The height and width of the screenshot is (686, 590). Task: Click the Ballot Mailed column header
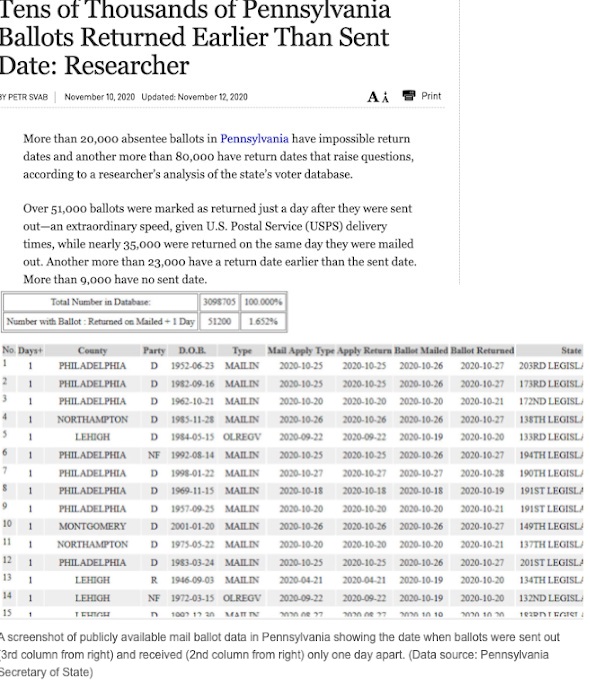point(421,350)
